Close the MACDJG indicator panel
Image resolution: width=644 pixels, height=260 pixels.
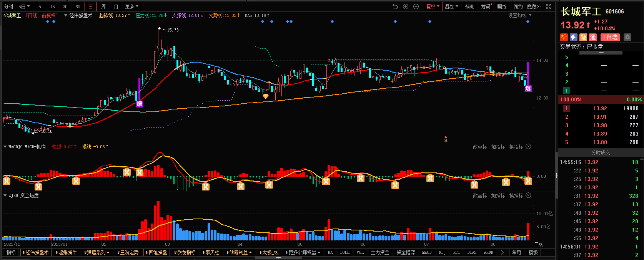(x=528, y=147)
